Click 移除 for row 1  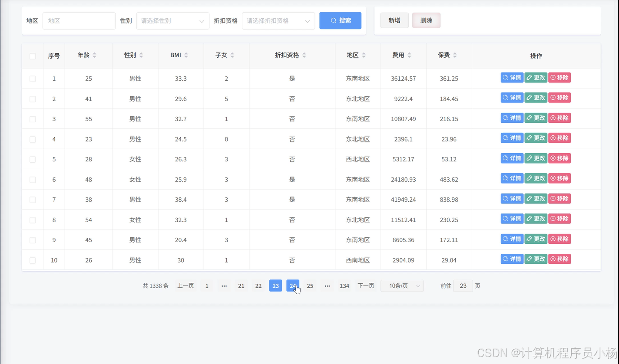click(559, 78)
